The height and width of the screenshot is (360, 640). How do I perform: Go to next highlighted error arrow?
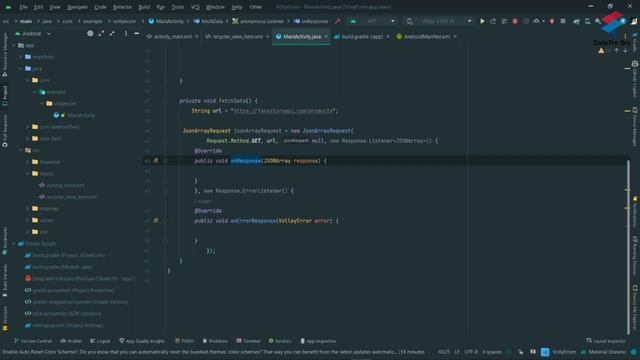coord(625,51)
